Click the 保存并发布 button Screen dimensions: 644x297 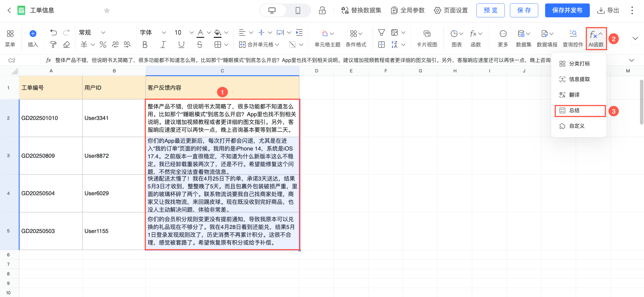[567, 10]
